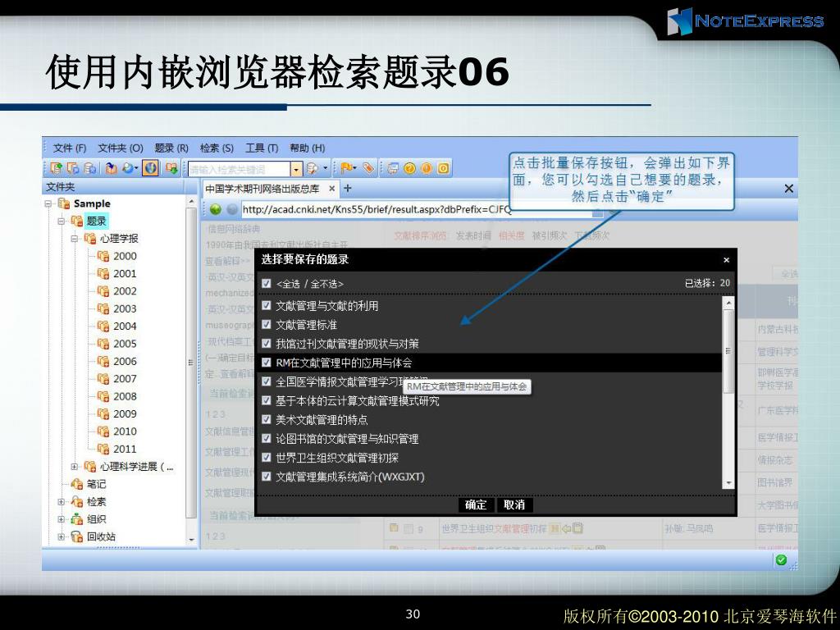Open the 检索 (S) menu
The image size is (840, 630).
(x=217, y=148)
